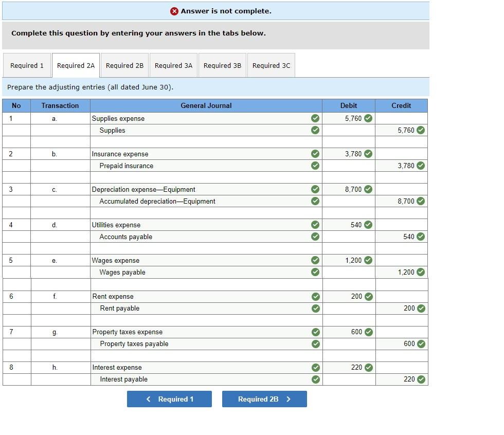This screenshot has height=435, width=504.
Task: Click the Rent payable account cell
Action: tap(207, 309)
